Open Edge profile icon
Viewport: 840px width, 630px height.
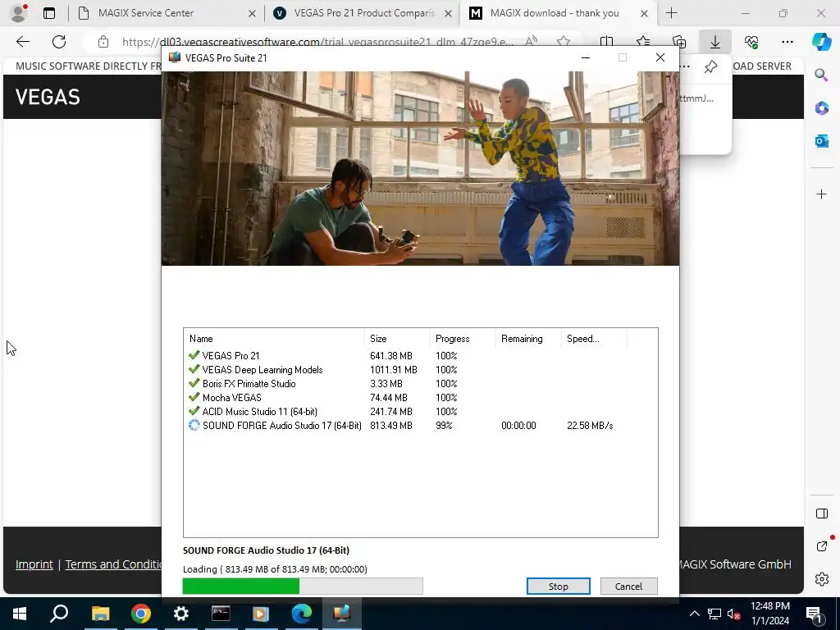(20, 13)
